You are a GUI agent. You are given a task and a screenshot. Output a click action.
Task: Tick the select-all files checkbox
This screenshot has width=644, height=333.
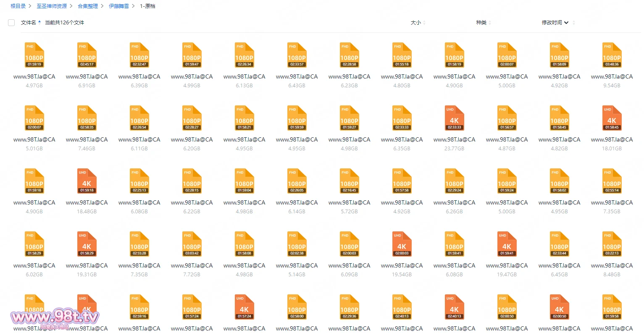11,23
